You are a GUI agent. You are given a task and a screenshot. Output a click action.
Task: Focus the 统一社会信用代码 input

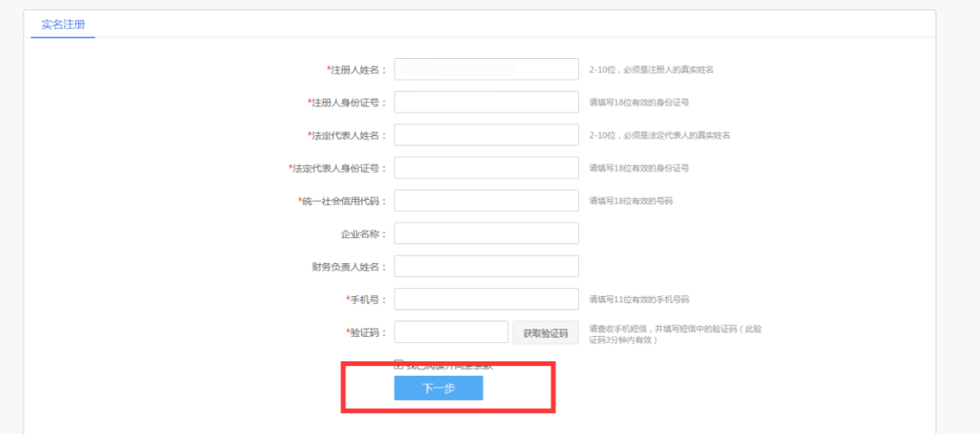pos(486,201)
